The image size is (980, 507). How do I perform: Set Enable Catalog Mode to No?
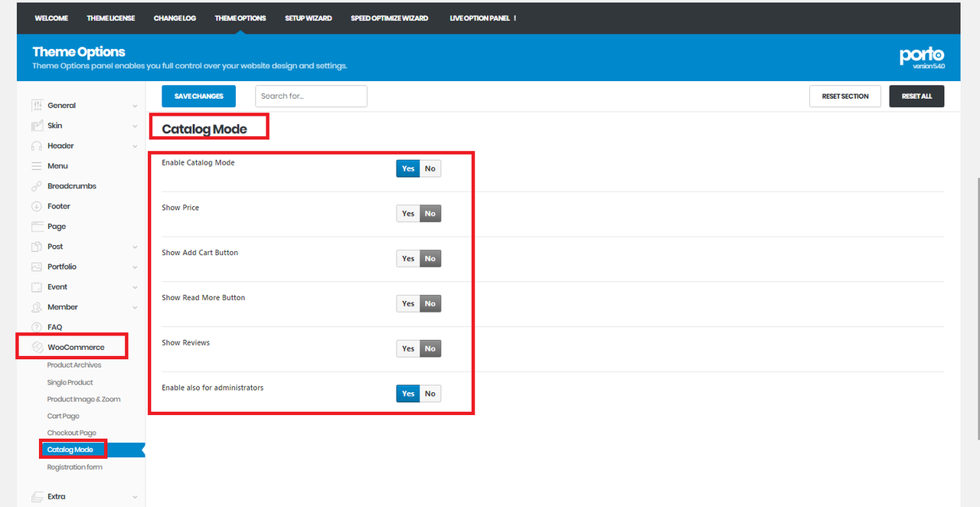tap(430, 168)
